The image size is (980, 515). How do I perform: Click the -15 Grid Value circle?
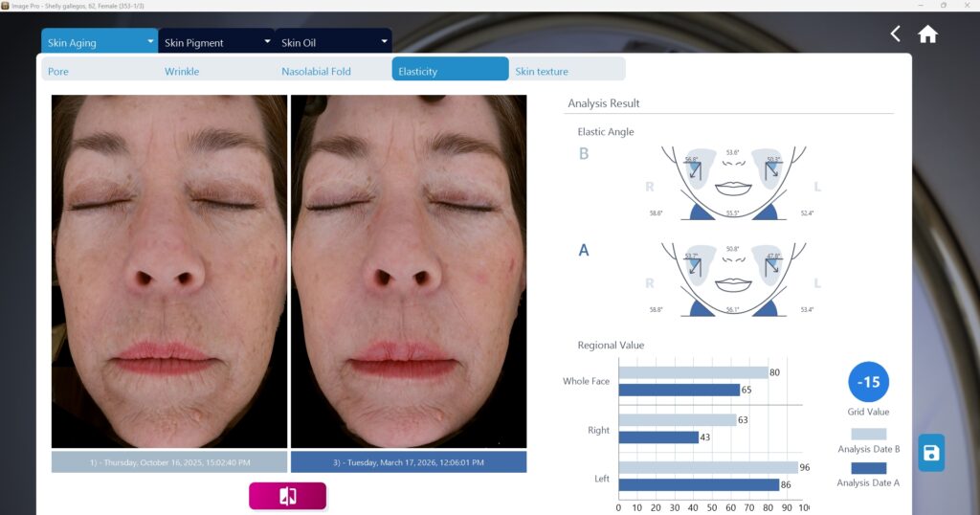[868, 382]
